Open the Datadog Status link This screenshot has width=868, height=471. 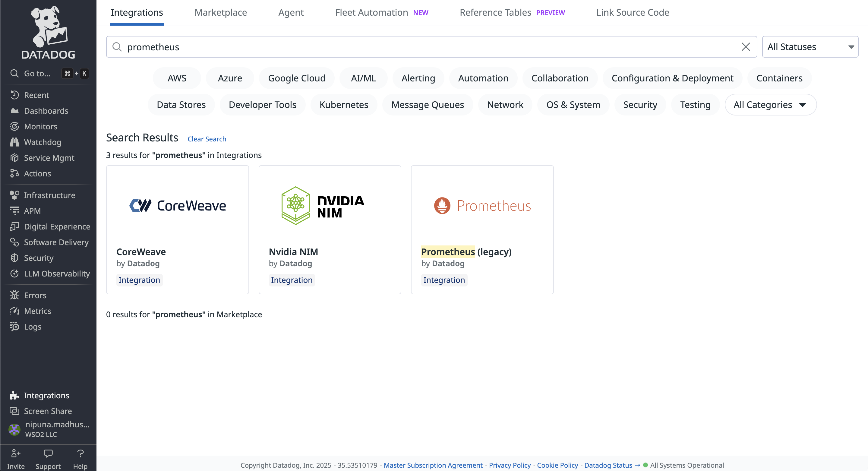[x=611, y=465]
